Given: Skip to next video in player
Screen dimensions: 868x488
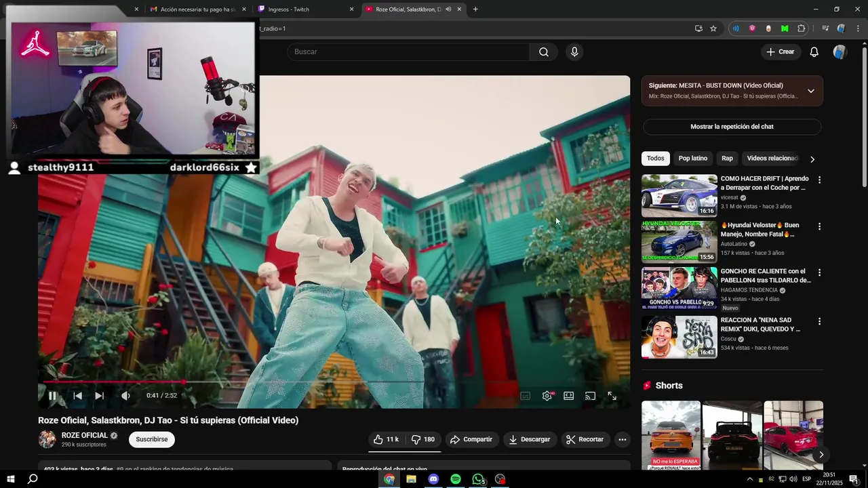Looking at the screenshot, I should pyautogui.click(x=99, y=396).
